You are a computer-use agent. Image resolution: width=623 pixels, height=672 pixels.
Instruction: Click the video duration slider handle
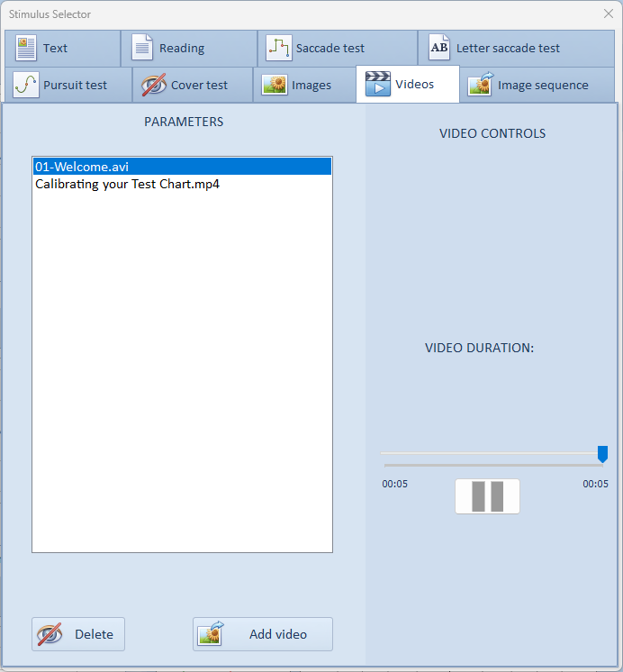pos(602,454)
